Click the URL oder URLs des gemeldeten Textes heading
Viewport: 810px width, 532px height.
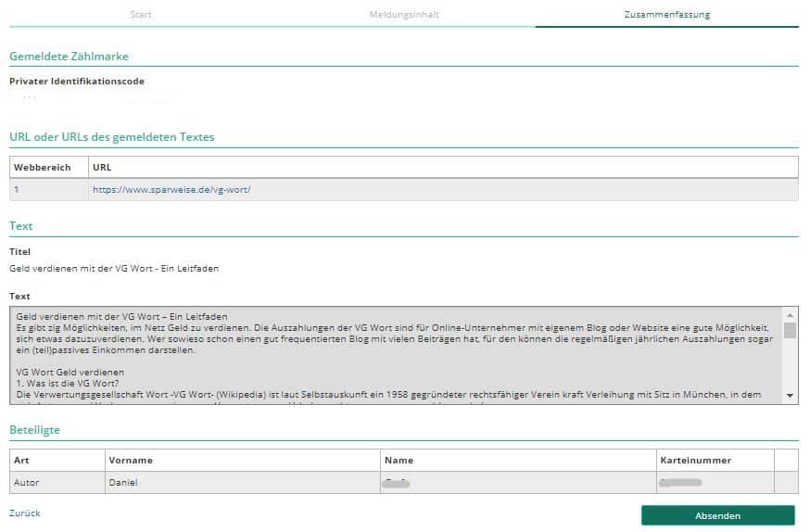pyautogui.click(x=111, y=137)
